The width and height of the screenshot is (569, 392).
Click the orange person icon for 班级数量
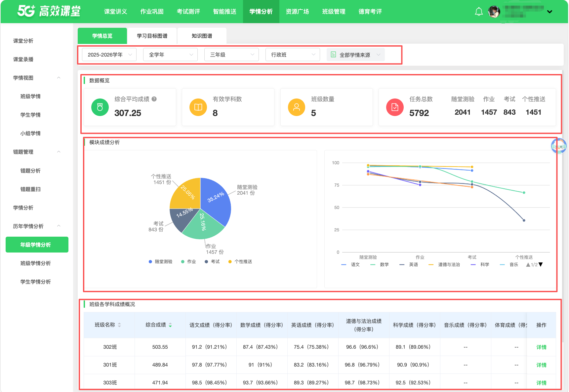click(297, 107)
